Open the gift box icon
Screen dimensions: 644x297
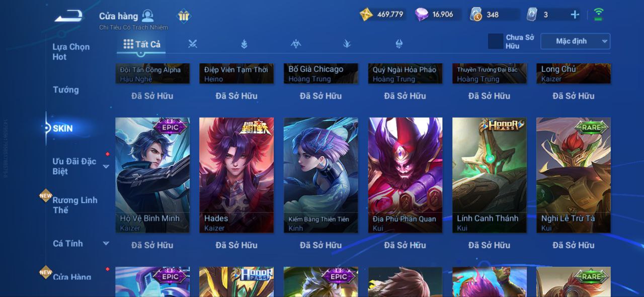184,16
